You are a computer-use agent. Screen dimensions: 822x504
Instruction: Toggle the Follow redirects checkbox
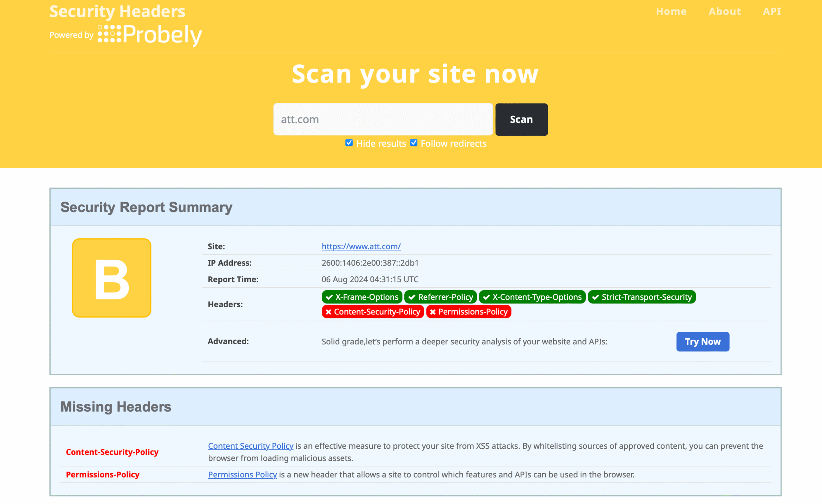click(x=414, y=143)
